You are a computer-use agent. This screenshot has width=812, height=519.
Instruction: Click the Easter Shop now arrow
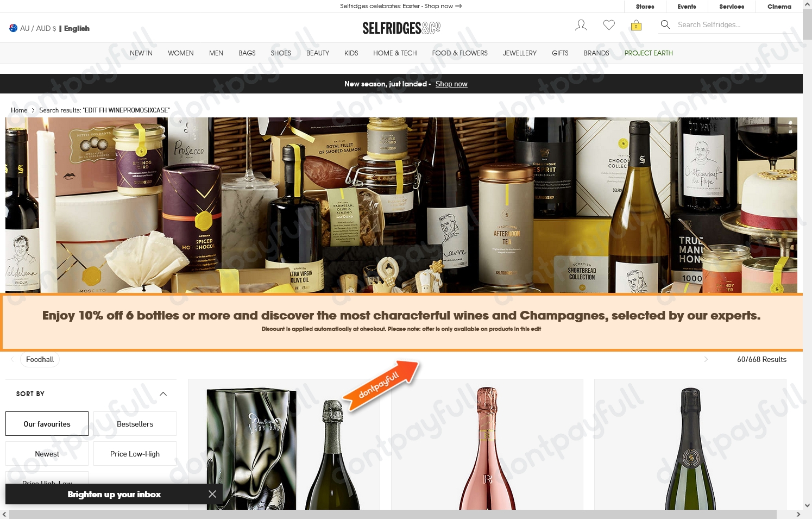[458, 6]
